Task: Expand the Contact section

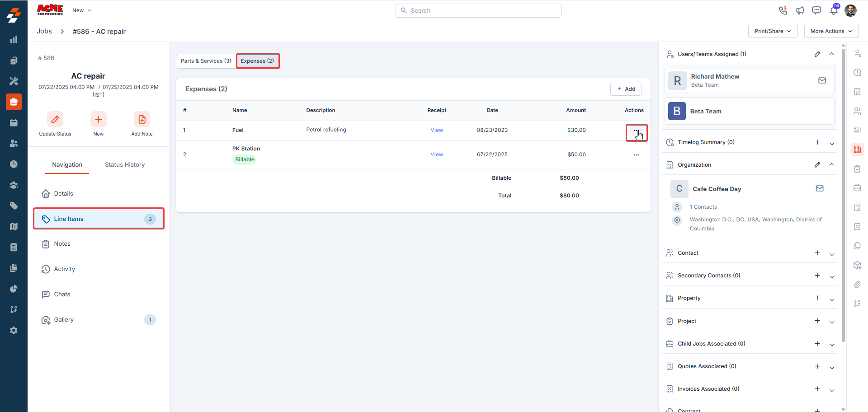Action: click(x=832, y=254)
